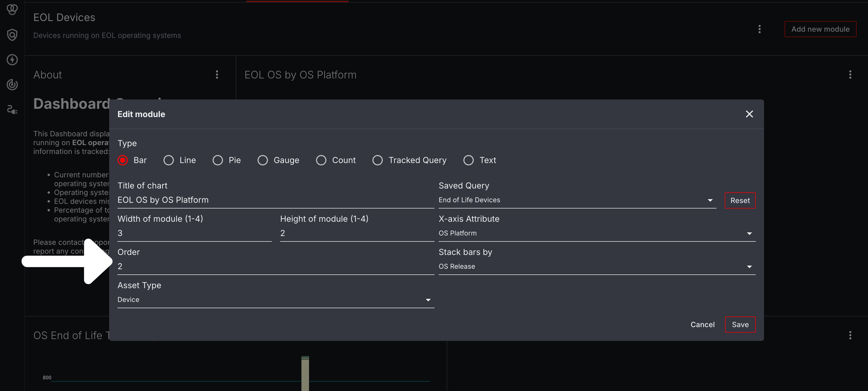Click the 'Devices running on EOL operating systems' subtitle

pyautogui.click(x=107, y=35)
